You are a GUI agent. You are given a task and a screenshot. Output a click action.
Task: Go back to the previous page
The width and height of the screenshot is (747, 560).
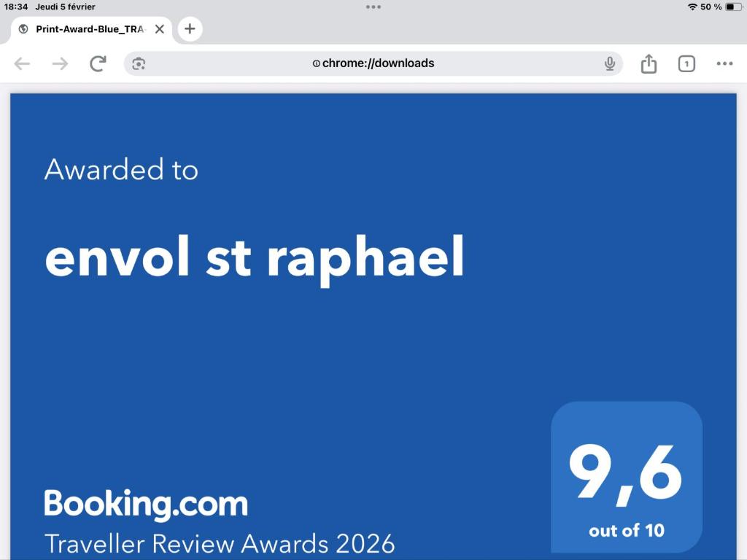coord(22,63)
